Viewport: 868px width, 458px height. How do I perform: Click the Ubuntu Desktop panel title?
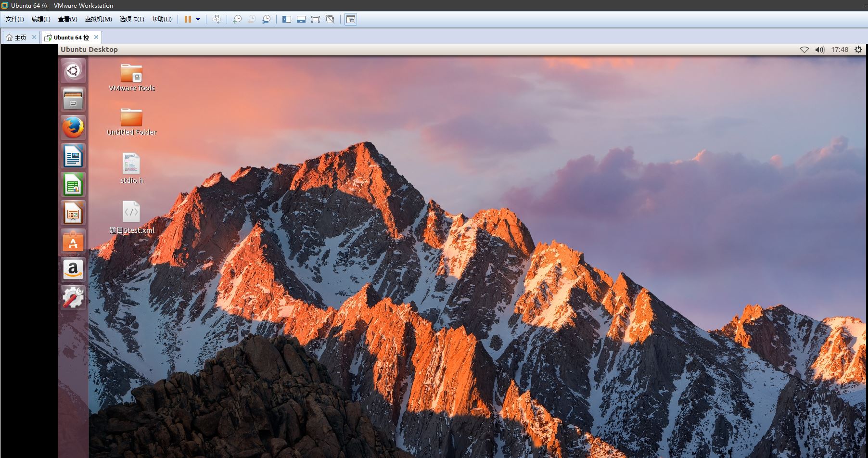click(89, 50)
